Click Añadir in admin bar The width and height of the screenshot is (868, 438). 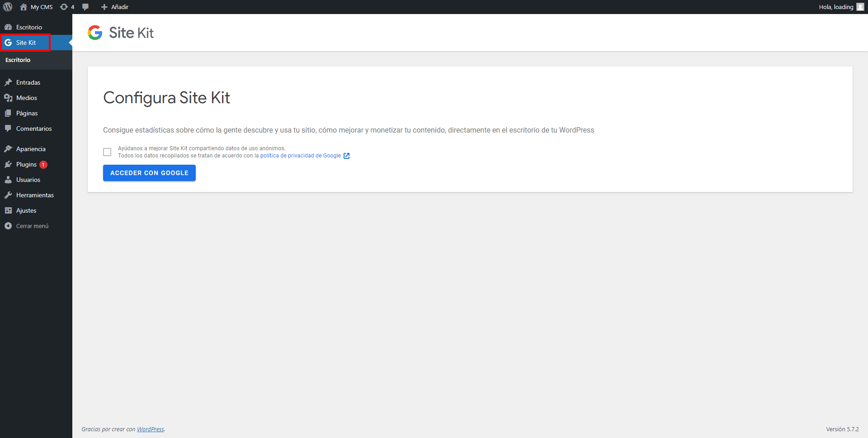(120, 7)
